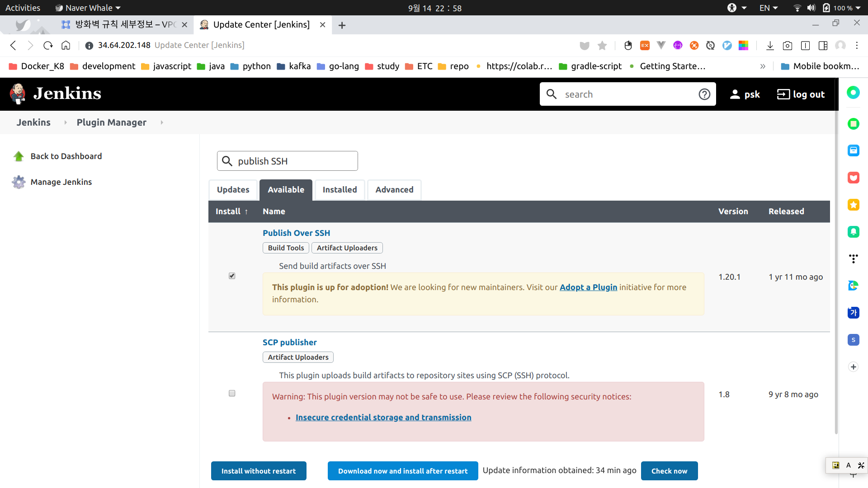Image resolution: width=868 pixels, height=488 pixels.
Task: Open the Advanced tab
Action: pos(394,190)
